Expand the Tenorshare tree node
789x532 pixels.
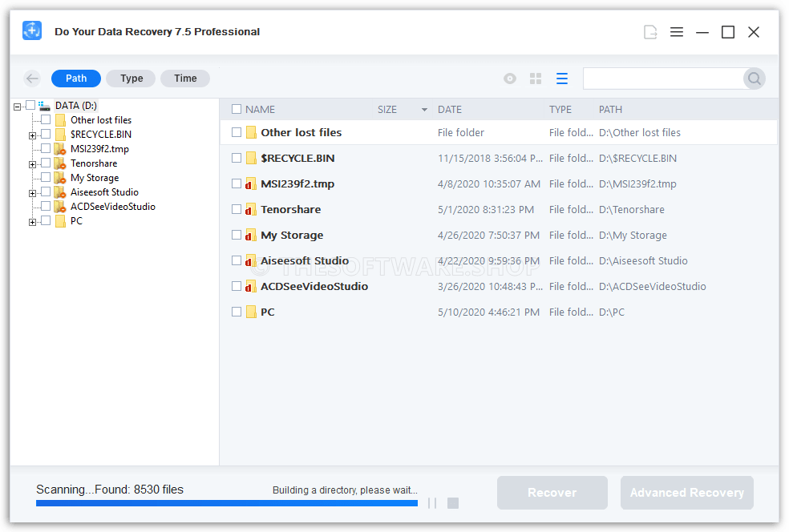(32, 165)
